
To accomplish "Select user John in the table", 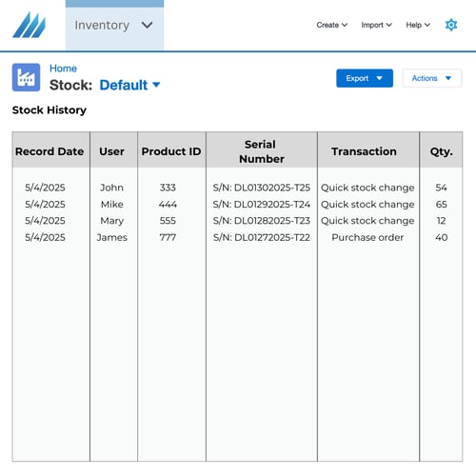I will [x=111, y=188].
